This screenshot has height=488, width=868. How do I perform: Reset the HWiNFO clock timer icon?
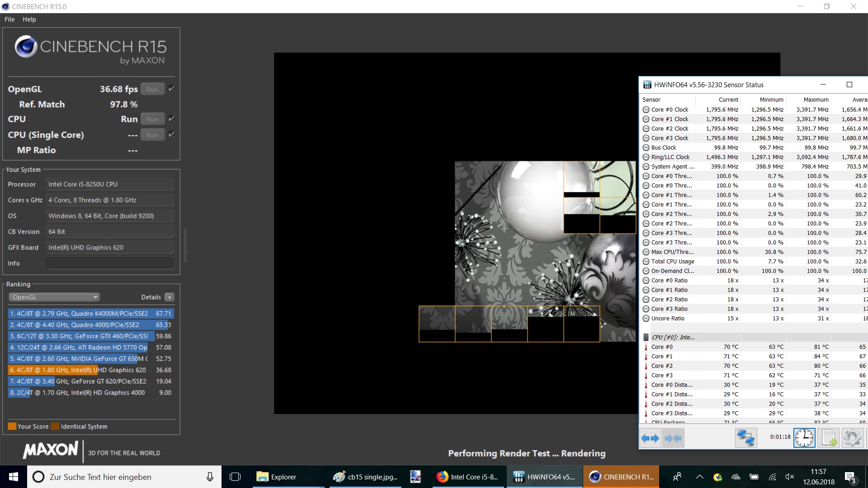click(x=804, y=438)
